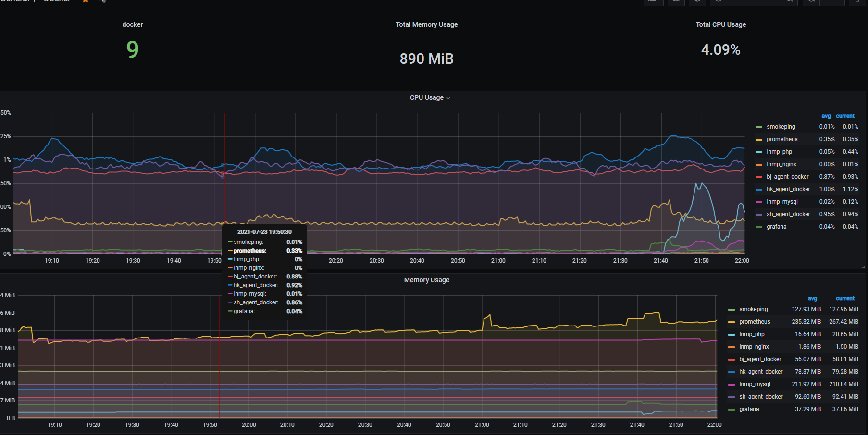Click the tooltip timestamp 2021-07-23 19:50:30
This screenshot has width=868, height=435.
coord(264,232)
